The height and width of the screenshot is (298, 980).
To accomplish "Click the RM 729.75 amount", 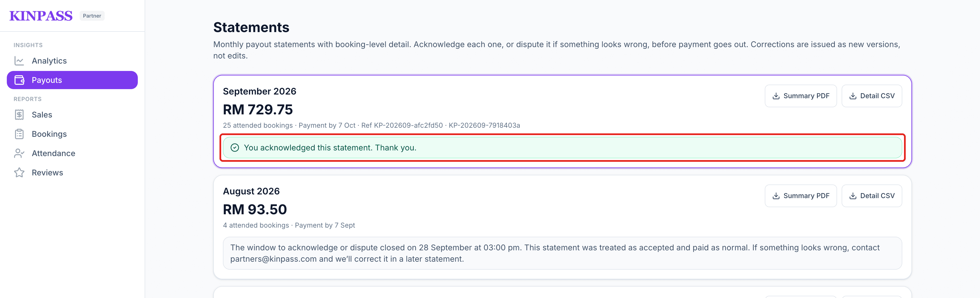I will [x=257, y=110].
